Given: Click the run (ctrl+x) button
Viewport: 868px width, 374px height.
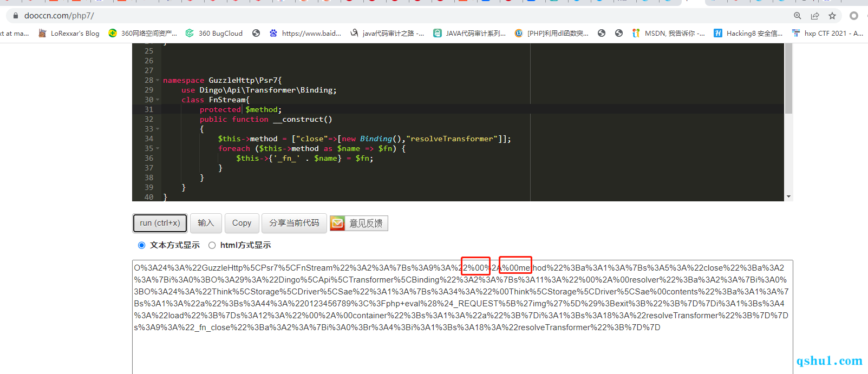Looking at the screenshot, I should coord(160,223).
